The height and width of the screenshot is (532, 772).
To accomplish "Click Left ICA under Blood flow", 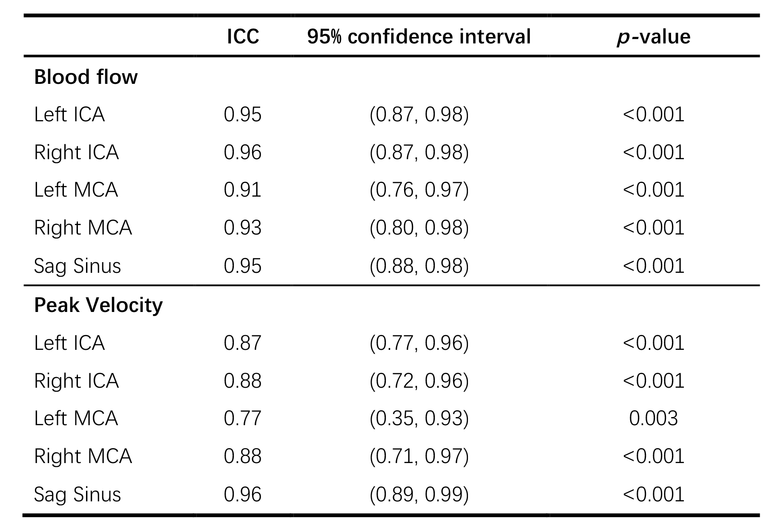I will coord(69,115).
